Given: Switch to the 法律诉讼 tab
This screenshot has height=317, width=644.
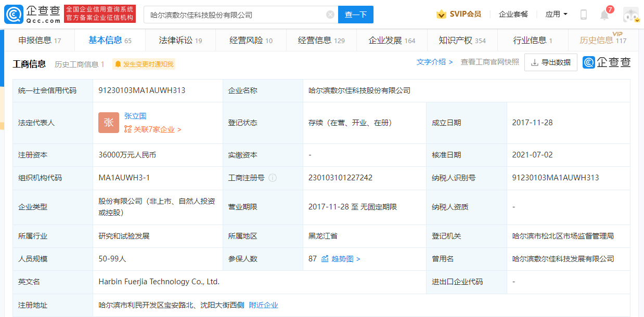Looking at the screenshot, I should pos(181,41).
